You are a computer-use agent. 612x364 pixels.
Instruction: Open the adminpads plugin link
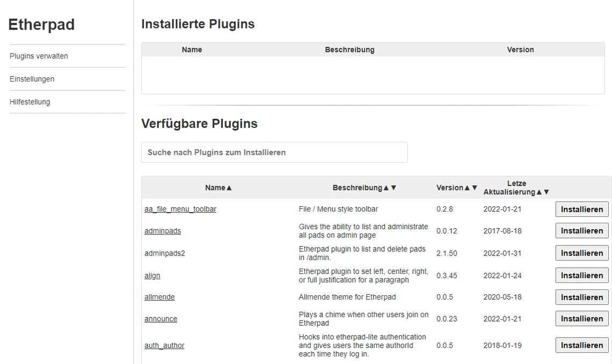click(x=163, y=230)
